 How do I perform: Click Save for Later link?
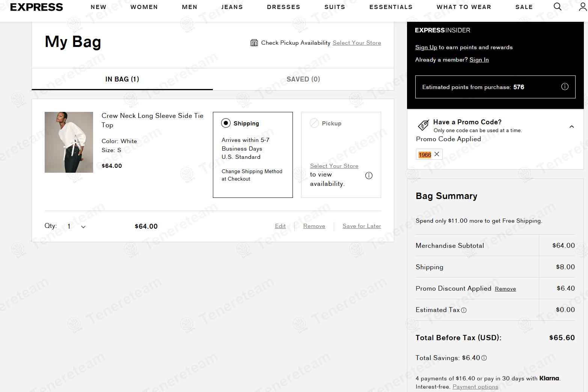point(361,226)
